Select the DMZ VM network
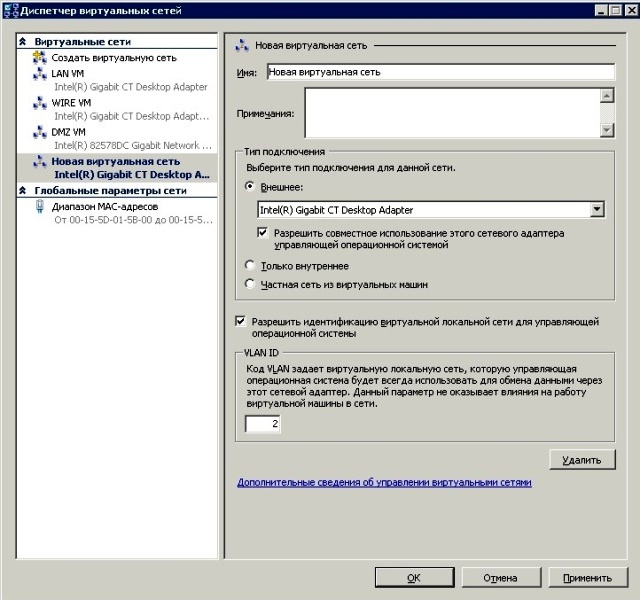 click(69, 132)
